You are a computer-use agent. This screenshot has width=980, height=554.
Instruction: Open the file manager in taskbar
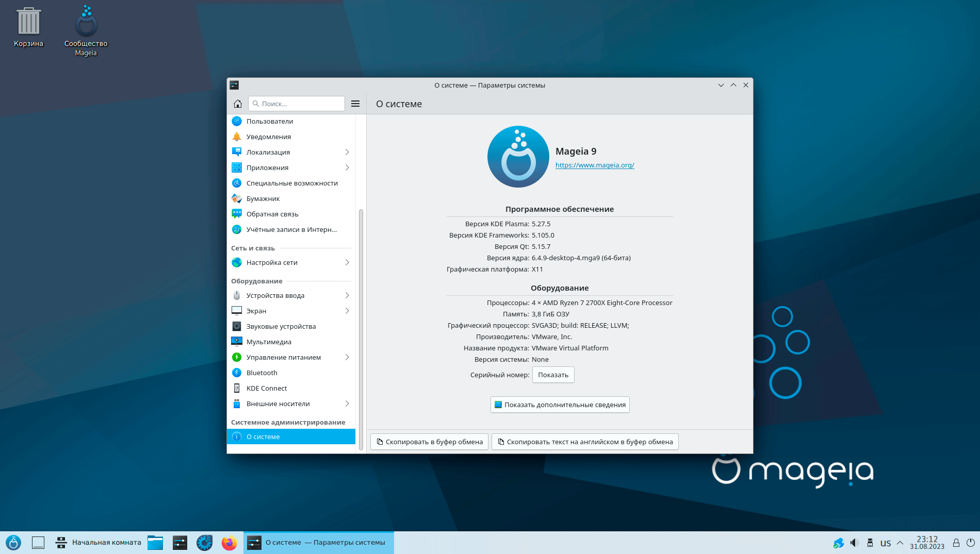[155, 543]
